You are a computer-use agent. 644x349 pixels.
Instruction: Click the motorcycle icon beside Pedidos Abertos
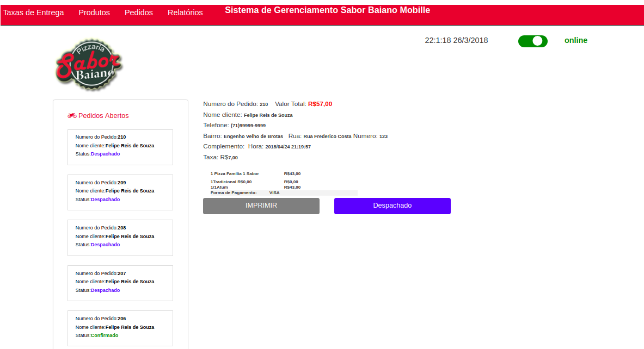pos(72,116)
